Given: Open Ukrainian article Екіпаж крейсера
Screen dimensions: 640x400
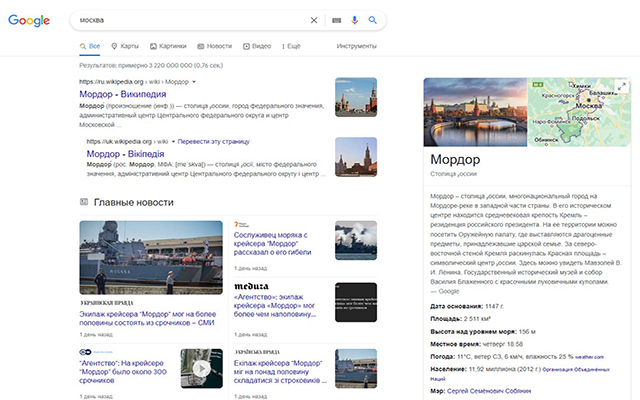Looking at the screenshot, I should point(280,372).
